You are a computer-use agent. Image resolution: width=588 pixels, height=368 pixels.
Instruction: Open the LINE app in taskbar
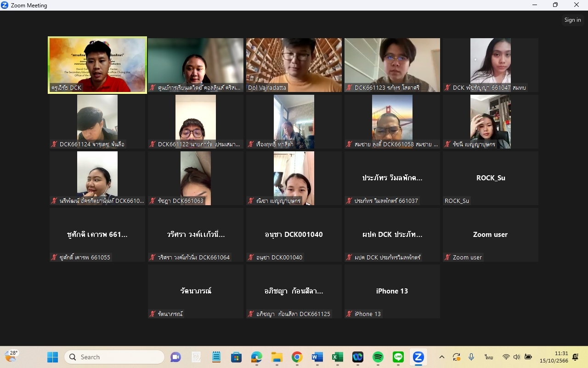(x=398, y=357)
